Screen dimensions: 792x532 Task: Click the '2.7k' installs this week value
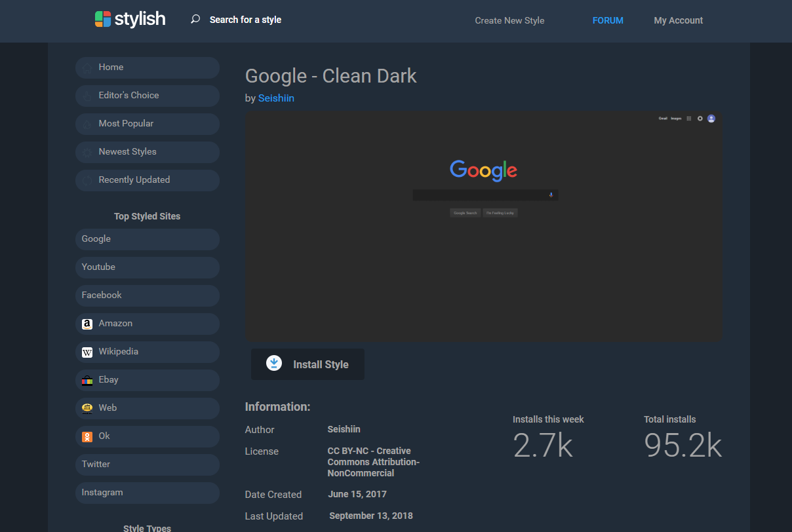click(x=543, y=446)
